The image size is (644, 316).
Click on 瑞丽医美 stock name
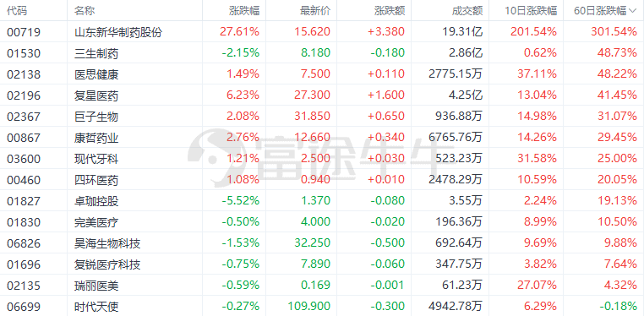click(96, 286)
